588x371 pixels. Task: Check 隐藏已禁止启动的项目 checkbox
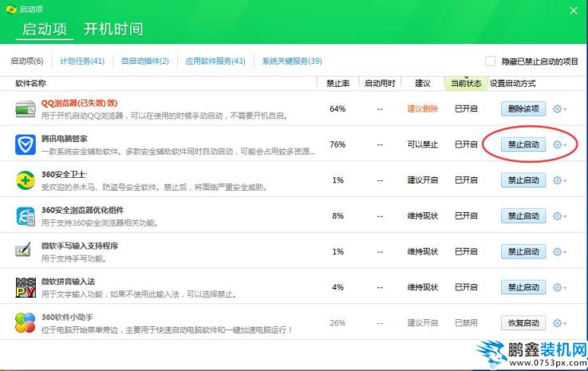490,61
